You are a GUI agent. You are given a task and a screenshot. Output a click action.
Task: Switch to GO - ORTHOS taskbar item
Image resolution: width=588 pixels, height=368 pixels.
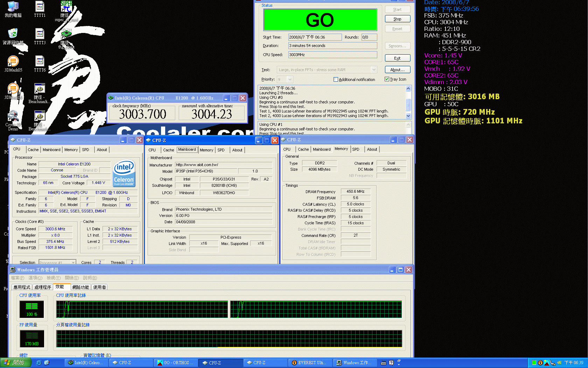(x=175, y=363)
